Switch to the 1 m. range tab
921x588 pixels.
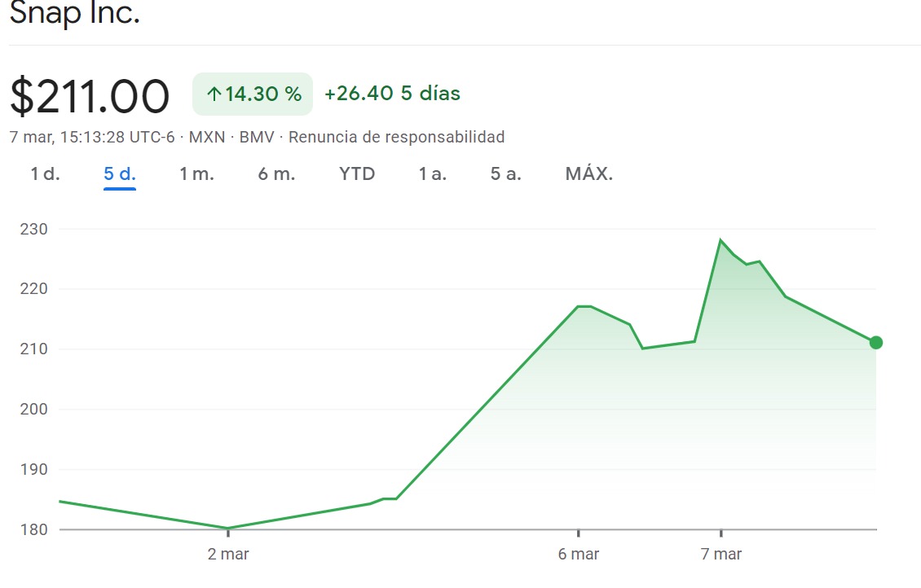(196, 173)
